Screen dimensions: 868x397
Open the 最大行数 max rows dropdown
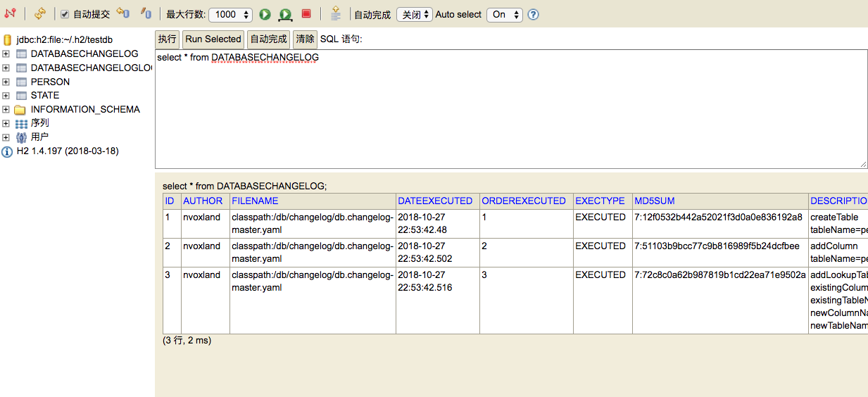click(x=230, y=14)
